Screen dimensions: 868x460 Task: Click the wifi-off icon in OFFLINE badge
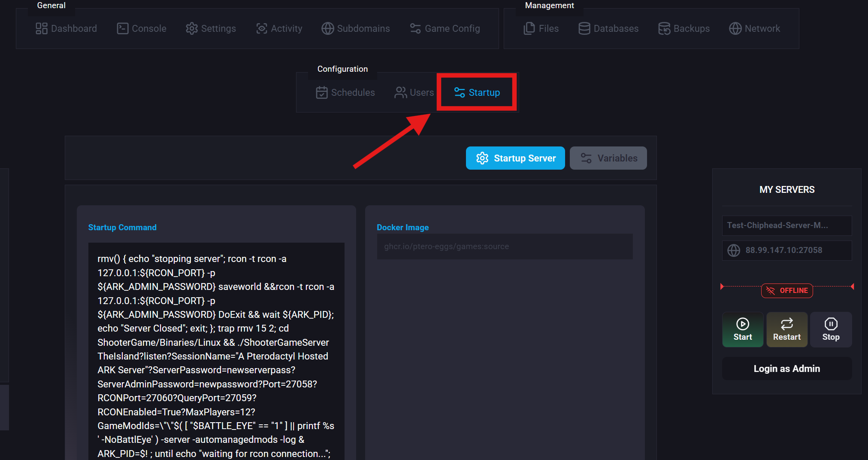[x=771, y=291]
